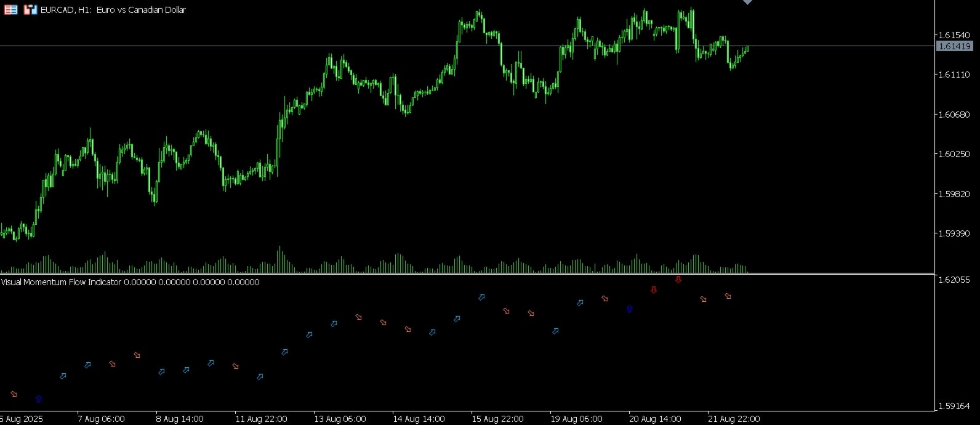Click the 1.62055 indicator scale value
The image size is (980, 425).
(954, 280)
